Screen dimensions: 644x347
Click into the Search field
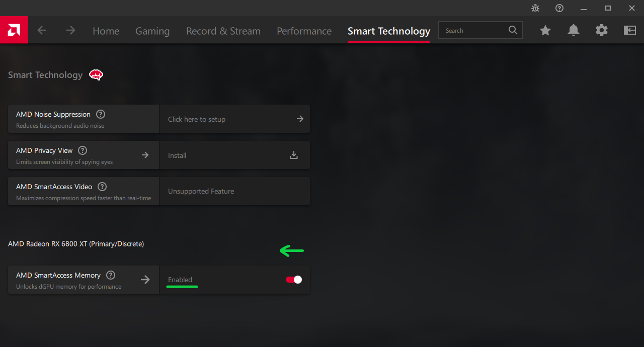point(480,30)
